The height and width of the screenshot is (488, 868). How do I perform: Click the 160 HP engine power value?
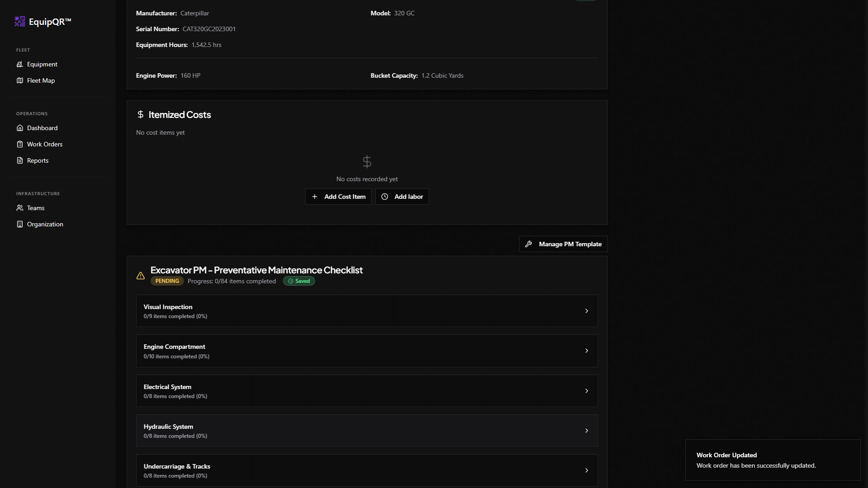[190, 75]
